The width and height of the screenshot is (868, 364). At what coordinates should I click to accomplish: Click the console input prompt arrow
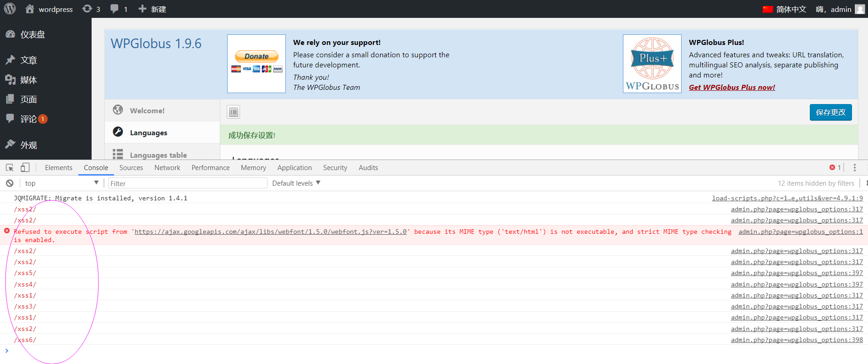click(x=7, y=351)
